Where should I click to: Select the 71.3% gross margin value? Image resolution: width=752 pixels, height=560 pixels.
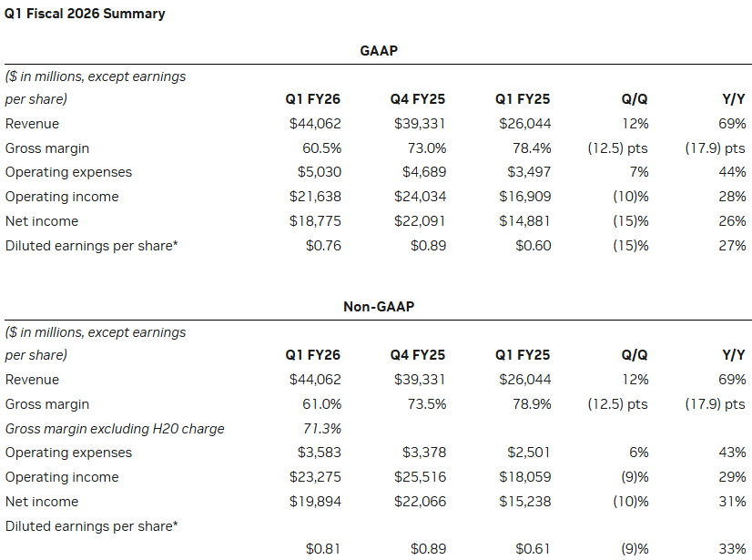click(x=321, y=429)
